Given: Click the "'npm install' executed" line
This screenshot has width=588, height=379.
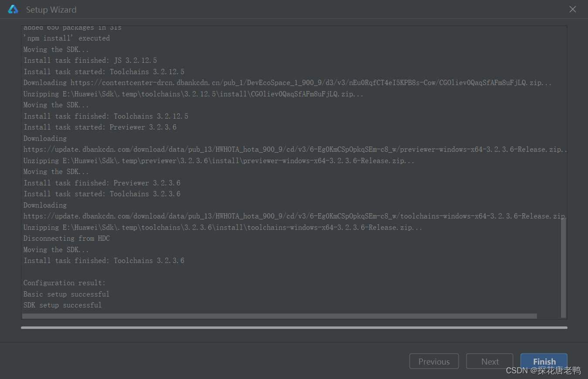Looking at the screenshot, I should [x=67, y=38].
